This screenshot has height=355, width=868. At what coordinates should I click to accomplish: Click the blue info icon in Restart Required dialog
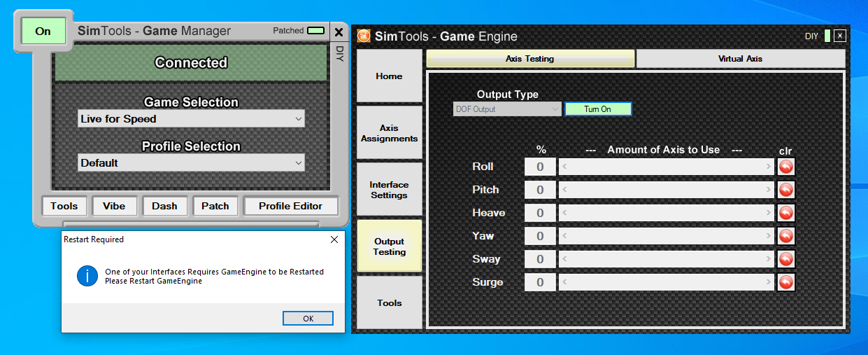point(87,276)
